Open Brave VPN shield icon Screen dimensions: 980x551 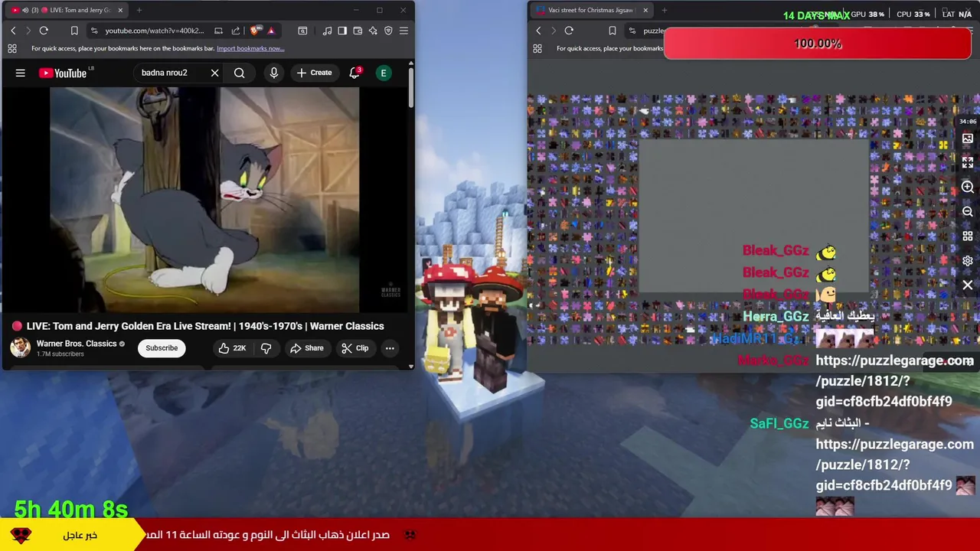coord(388,31)
